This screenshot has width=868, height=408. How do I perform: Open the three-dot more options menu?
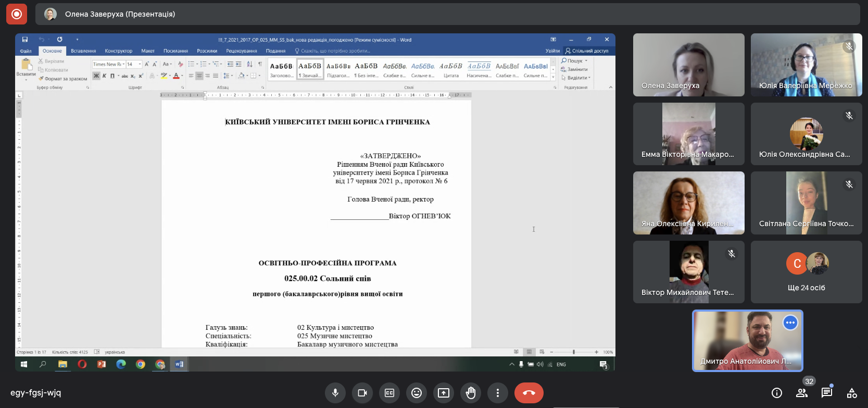(498, 393)
